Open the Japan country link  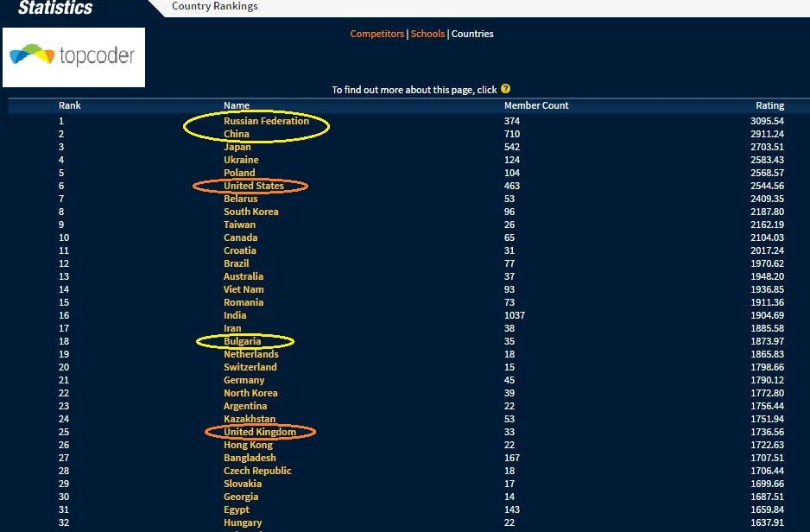237,147
